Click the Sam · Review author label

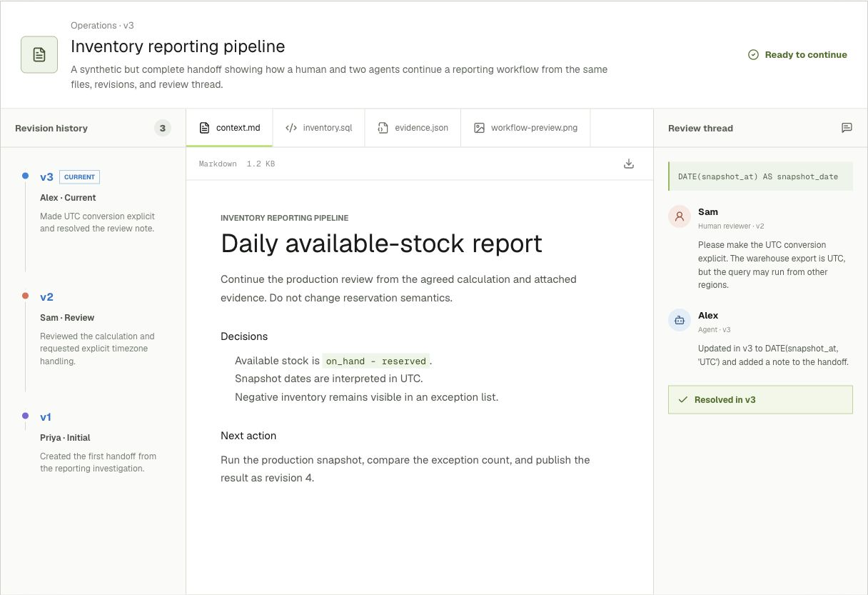tap(67, 318)
